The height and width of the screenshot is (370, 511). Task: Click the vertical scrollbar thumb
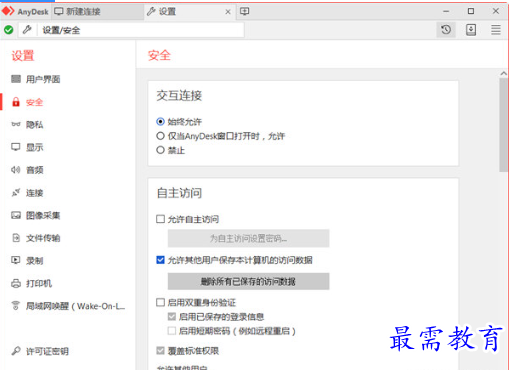504,125
